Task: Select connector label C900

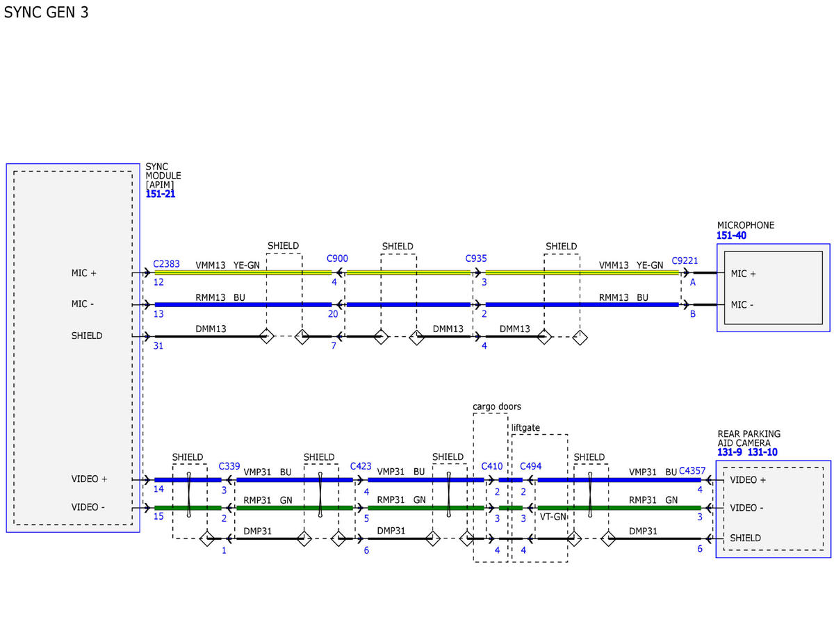Action: click(337, 258)
